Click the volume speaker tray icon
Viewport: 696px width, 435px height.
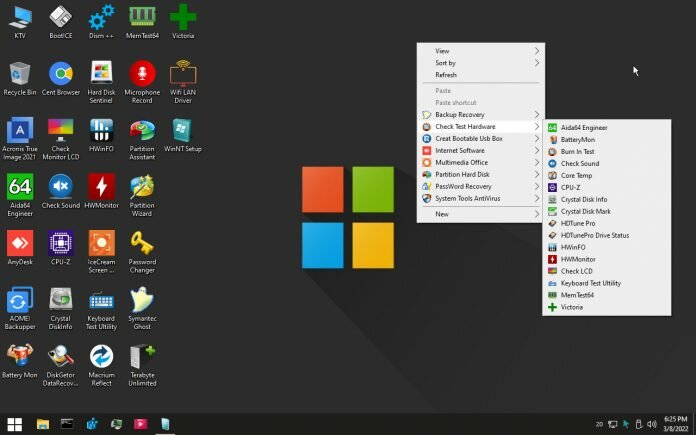pos(652,424)
